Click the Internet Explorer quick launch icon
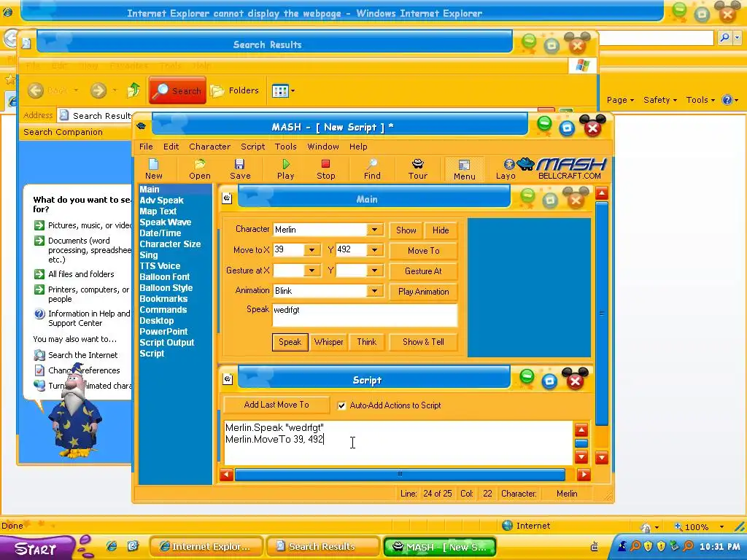 112,546
